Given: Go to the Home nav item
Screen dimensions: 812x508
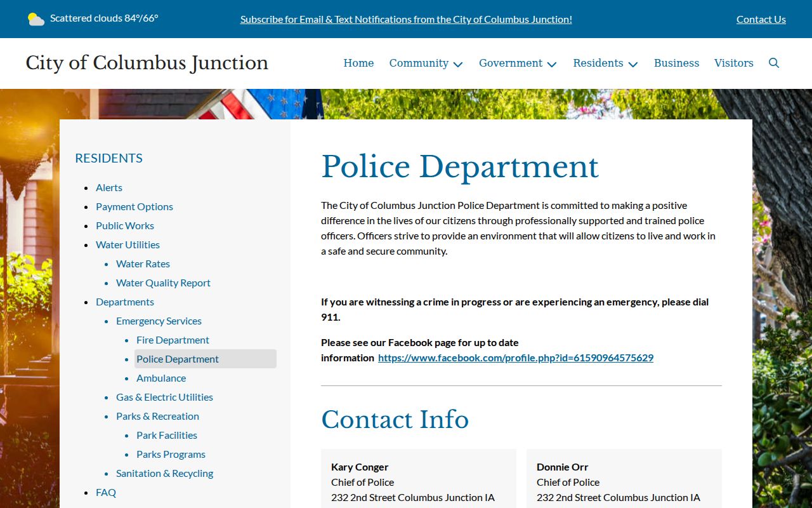Looking at the screenshot, I should click(358, 63).
